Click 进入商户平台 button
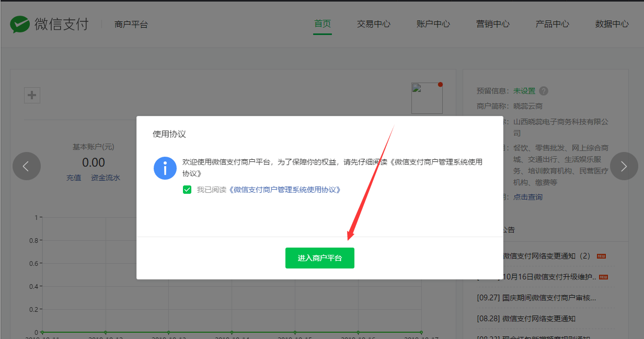644x339 pixels. (320, 258)
